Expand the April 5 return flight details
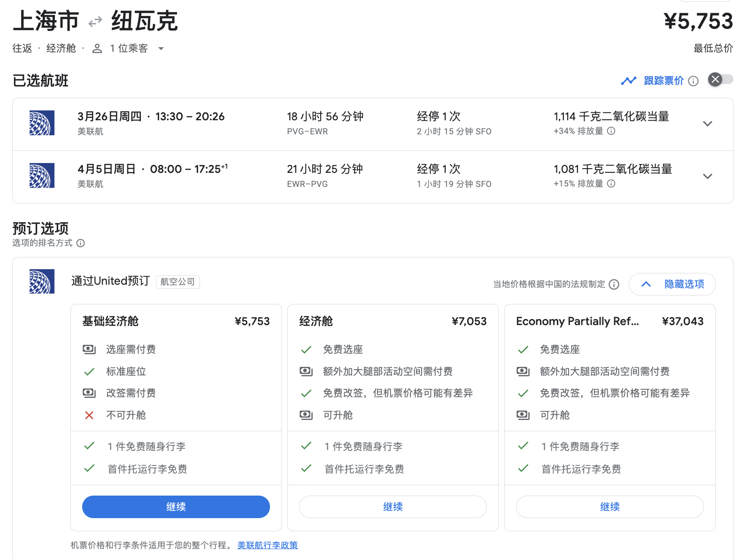This screenshot has width=756, height=559. click(707, 177)
